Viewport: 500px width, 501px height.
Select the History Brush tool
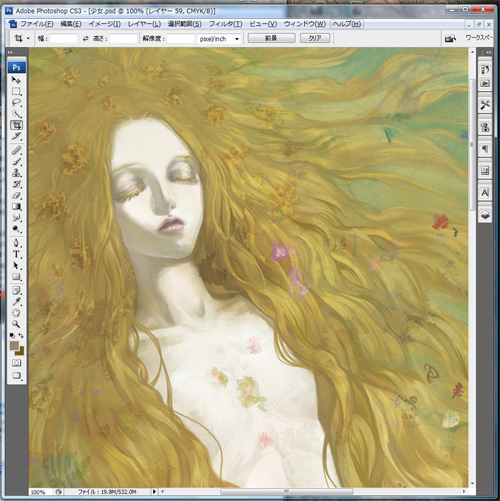coord(16,184)
